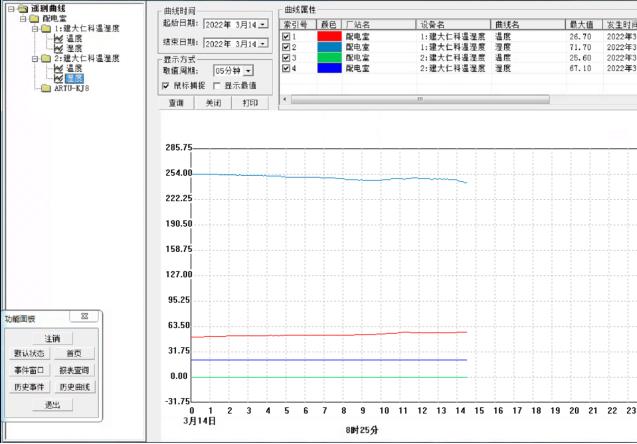Click the 历史事件 button in function panel
Screen dimensions: 637x444
coord(30,386)
